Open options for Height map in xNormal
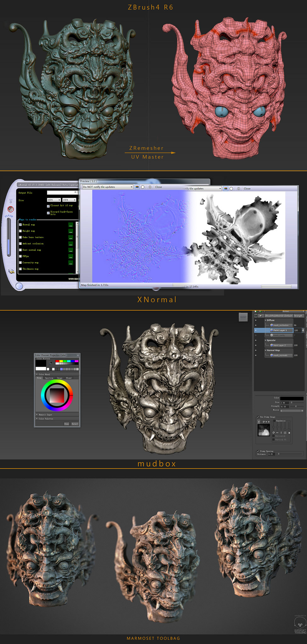 coord(71,231)
